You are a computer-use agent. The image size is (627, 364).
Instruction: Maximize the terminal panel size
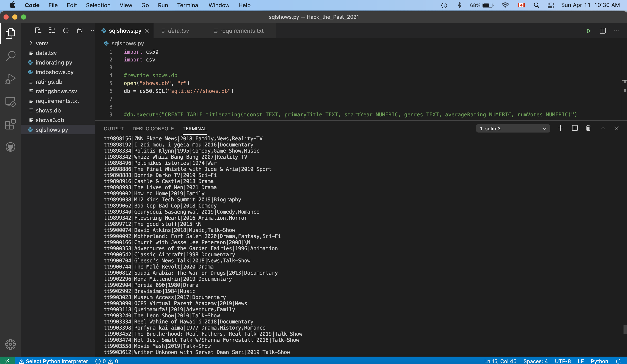(602, 128)
